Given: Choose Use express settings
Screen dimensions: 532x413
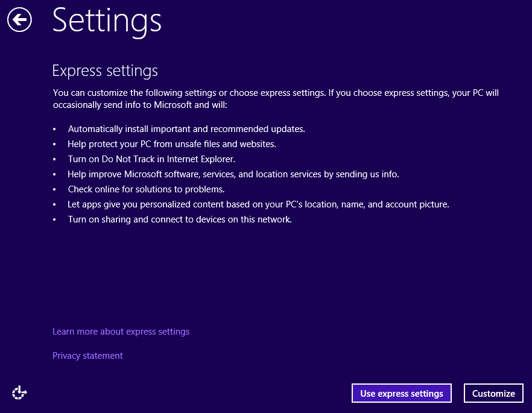Looking at the screenshot, I should click(x=401, y=393).
